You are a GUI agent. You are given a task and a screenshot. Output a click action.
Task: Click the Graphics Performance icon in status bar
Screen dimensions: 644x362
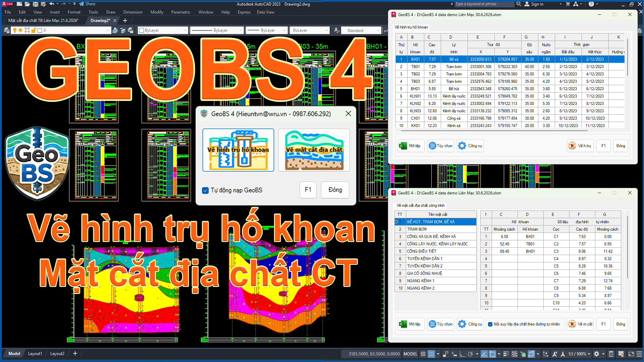[621, 354]
